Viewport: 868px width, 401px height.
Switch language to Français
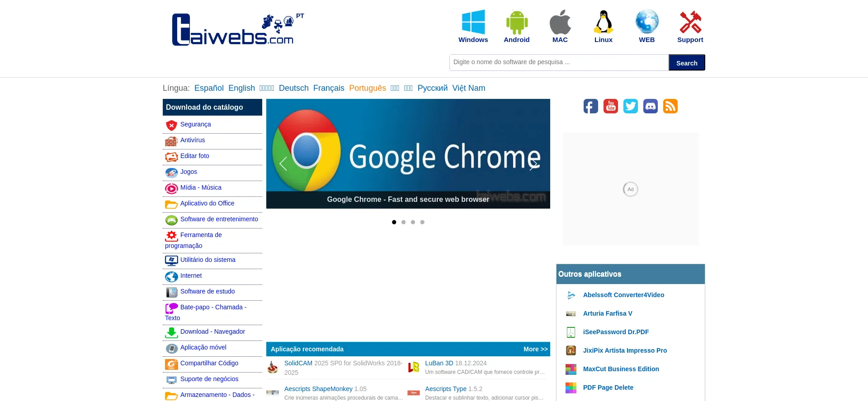click(329, 88)
